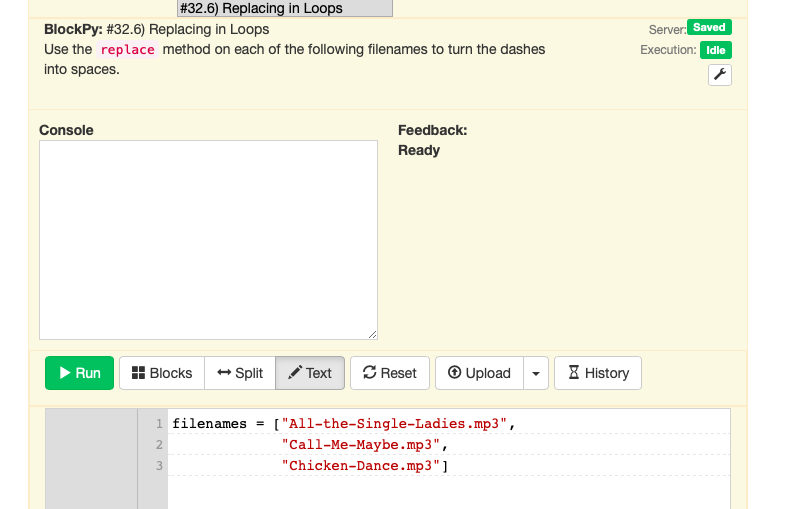The height and width of the screenshot is (509, 804).
Task: Click inside the Console output area
Action: click(208, 240)
